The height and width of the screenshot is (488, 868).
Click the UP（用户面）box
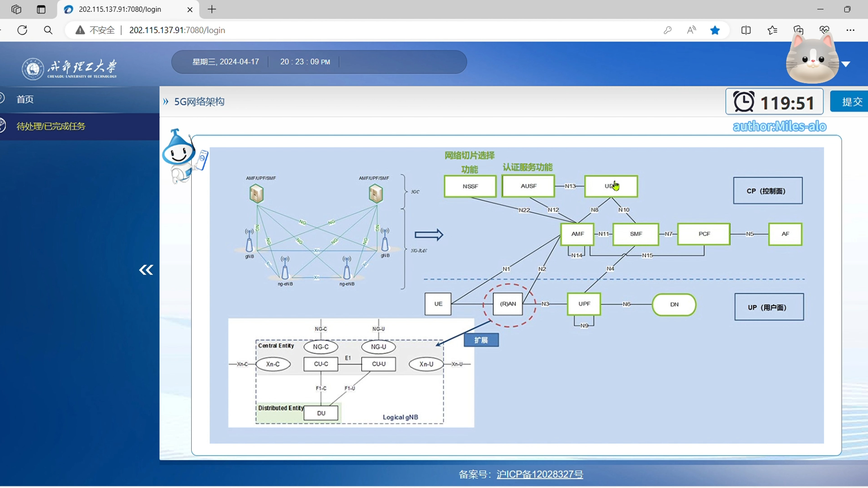point(769,307)
